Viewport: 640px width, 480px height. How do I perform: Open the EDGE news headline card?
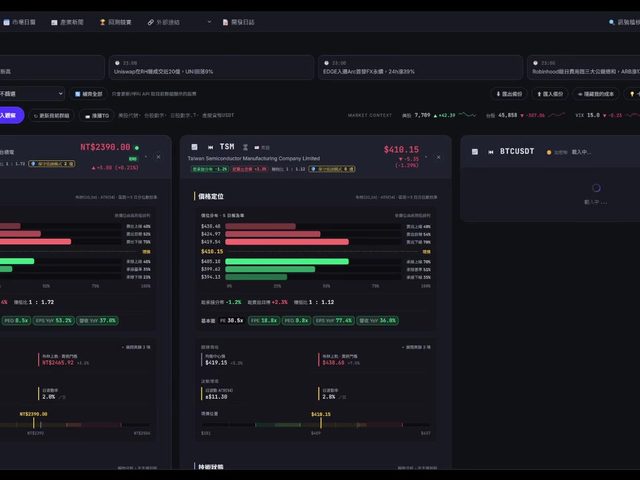click(420, 67)
